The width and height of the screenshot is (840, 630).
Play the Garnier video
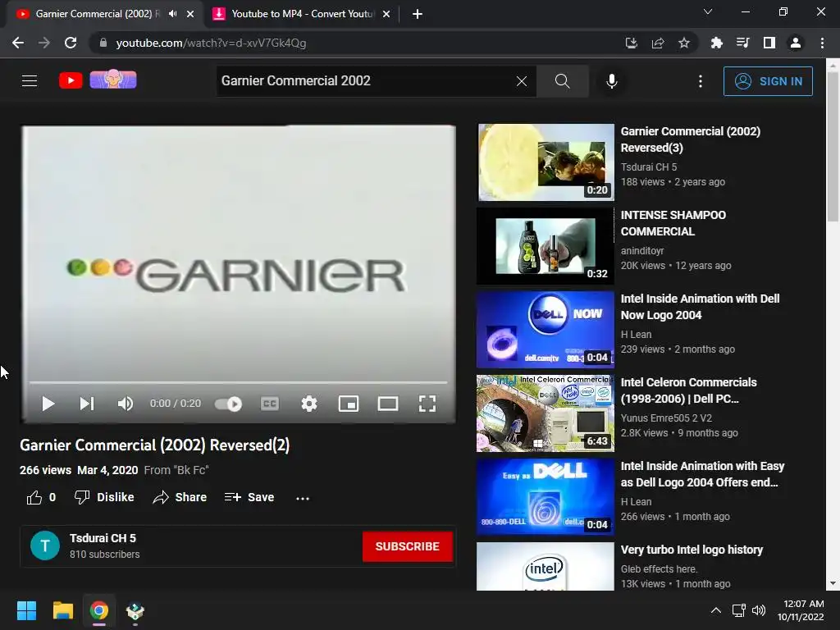coord(48,404)
